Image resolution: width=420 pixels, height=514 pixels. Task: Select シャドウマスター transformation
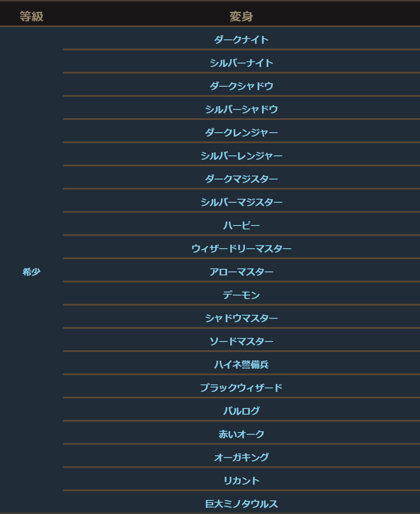(241, 318)
